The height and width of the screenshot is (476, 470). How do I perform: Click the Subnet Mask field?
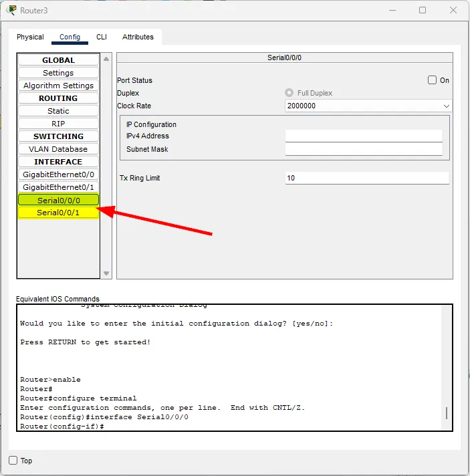point(364,149)
